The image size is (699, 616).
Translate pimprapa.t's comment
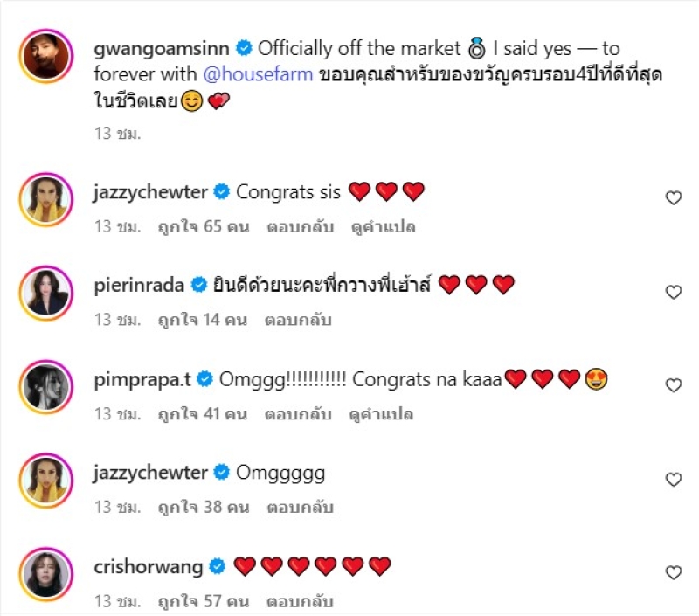[x=382, y=413]
